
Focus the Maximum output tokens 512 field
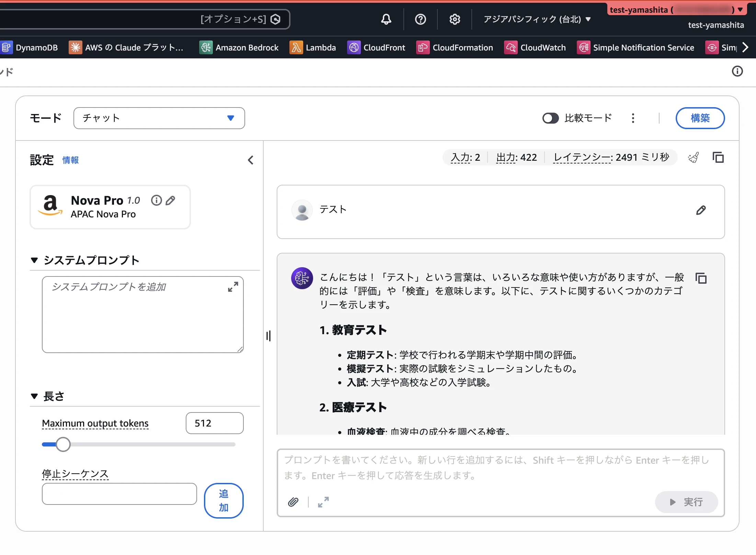click(x=215, y=423)
